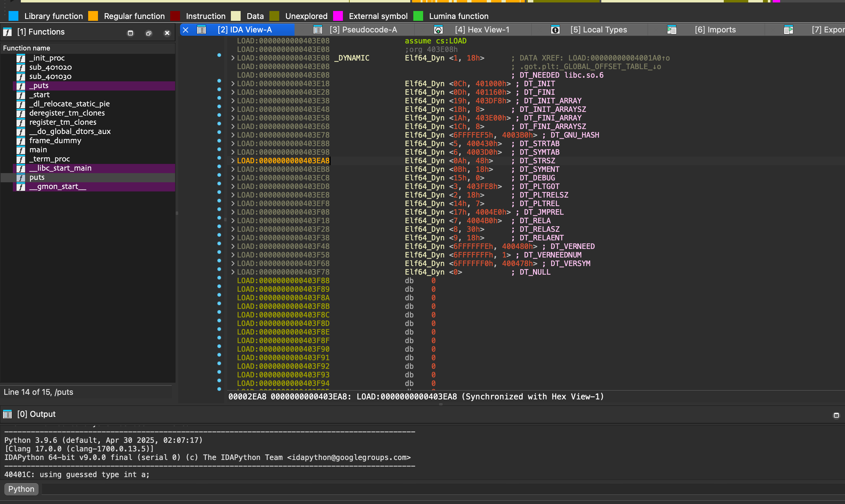
Task: Switch to the Pseudocode-A tab
Action: [363, 30]
